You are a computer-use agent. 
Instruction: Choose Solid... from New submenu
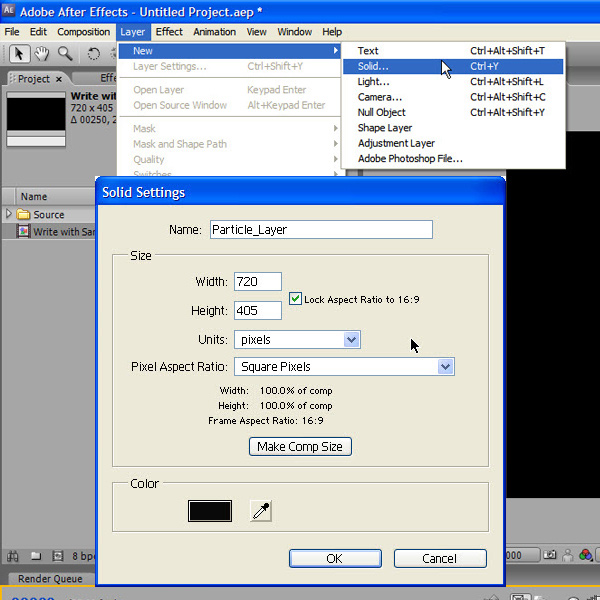(x=453, y=66)
